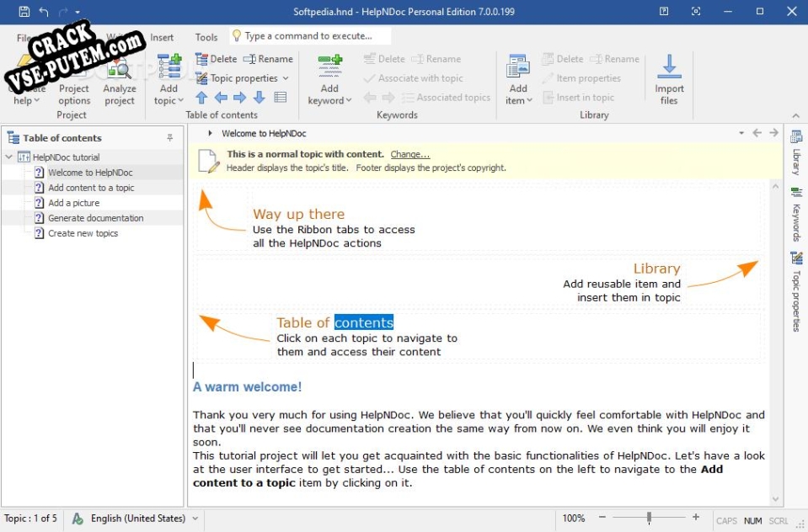808x532 pixels.
Task: Move topic left with the left arrow
Action: tap(221, 98)
